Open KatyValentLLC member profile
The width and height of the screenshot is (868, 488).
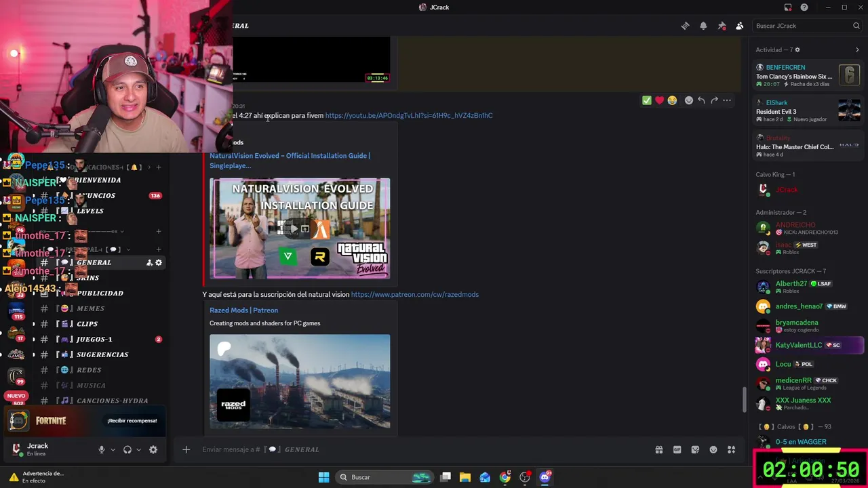[810, 345]
